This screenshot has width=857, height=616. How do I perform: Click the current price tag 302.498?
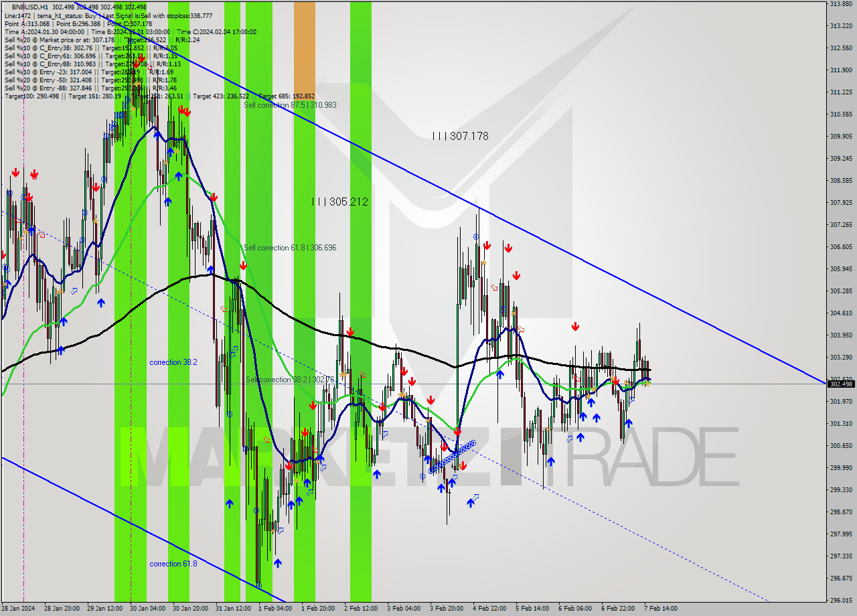coord(841,384)
